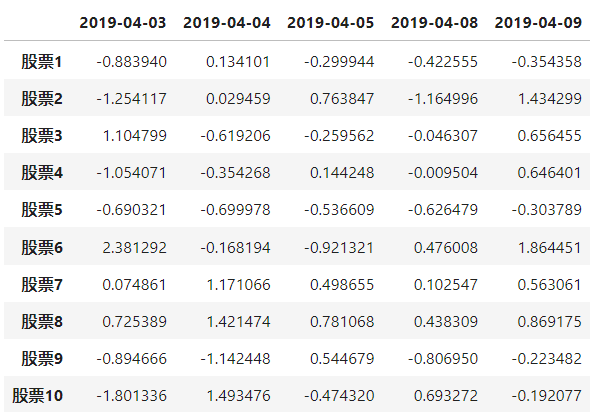The width and height of the screenshot is (601, 412).
Task: Click the 股票8 row label
Action: click(x=41, y=322)
